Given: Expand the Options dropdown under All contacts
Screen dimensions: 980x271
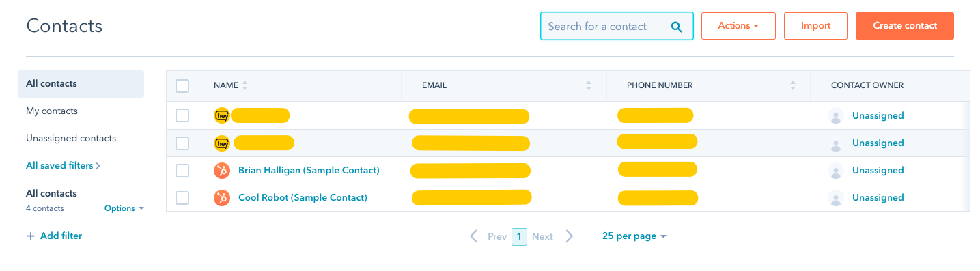Looking at the screenshot, I should [124, 208].
